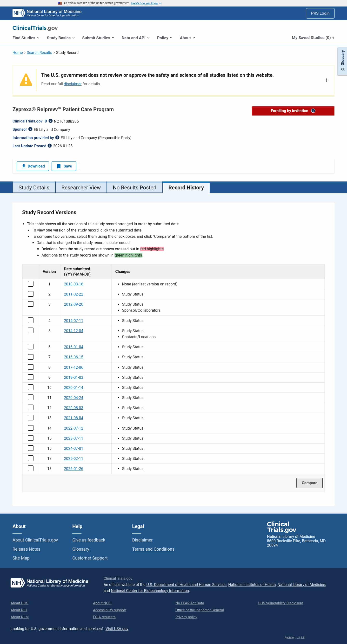This screenshot has height=644, width=347.
Task: Select checkbox for version 16
Action: (x=31, y=448)
